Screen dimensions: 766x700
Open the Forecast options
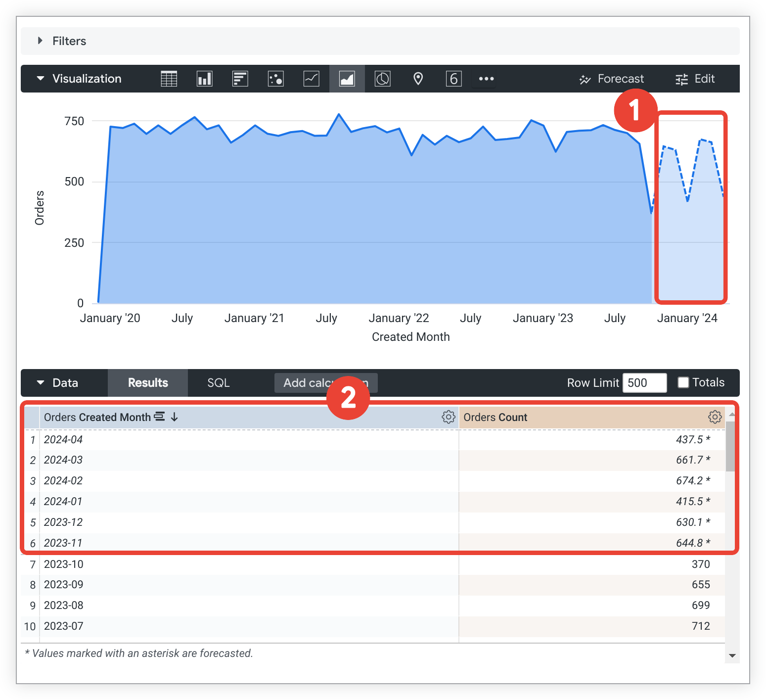coord(611,79)
